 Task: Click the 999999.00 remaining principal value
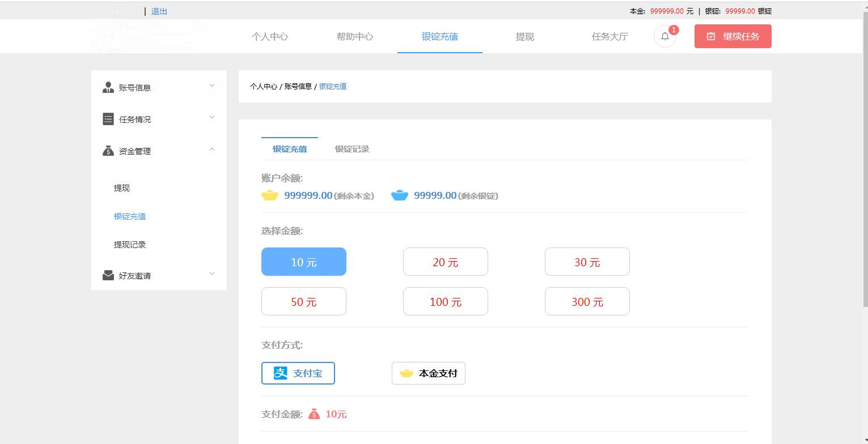(308, 195)
